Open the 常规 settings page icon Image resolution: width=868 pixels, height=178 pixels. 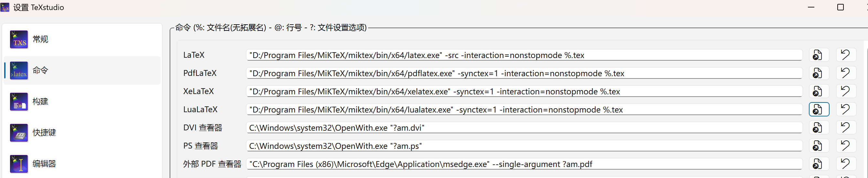[x=19, y=39]
